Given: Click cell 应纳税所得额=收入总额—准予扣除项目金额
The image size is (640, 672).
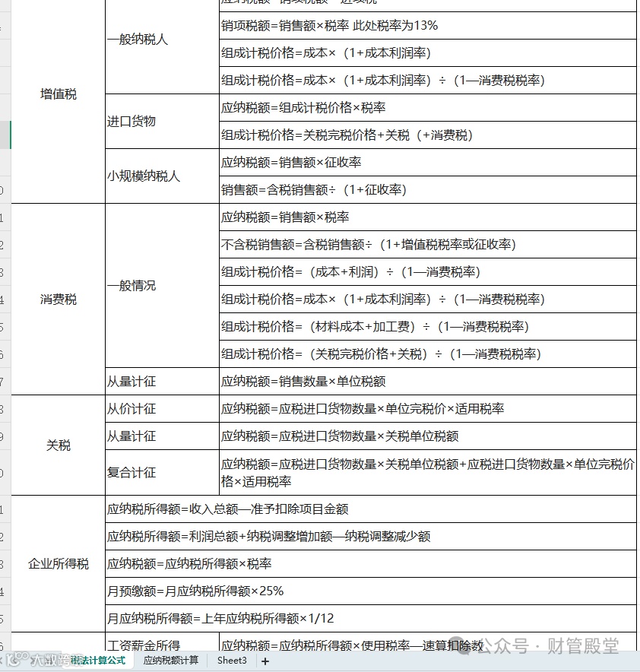Looking at the screenshot, I should (x=371, y=509).
